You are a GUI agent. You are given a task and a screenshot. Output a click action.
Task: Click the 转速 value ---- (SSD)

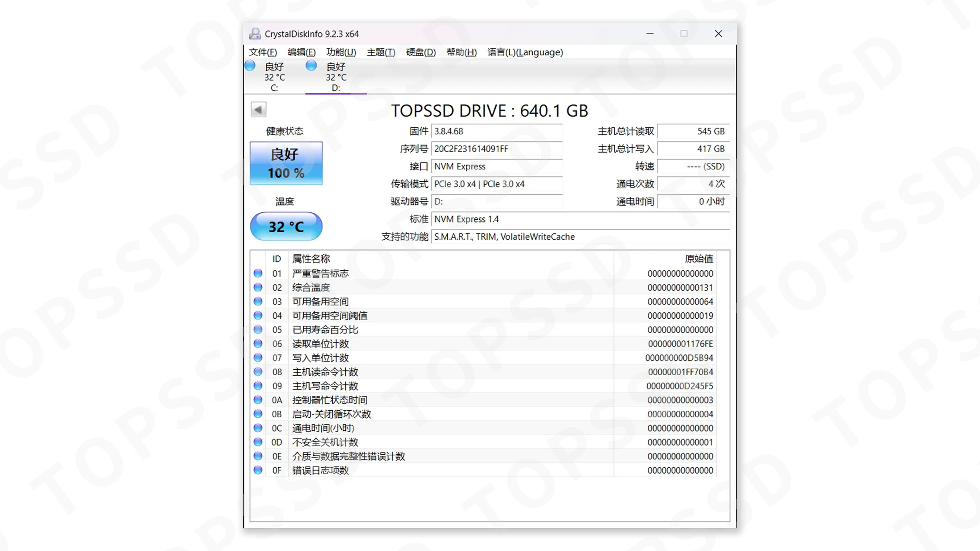tap(693, 167)
